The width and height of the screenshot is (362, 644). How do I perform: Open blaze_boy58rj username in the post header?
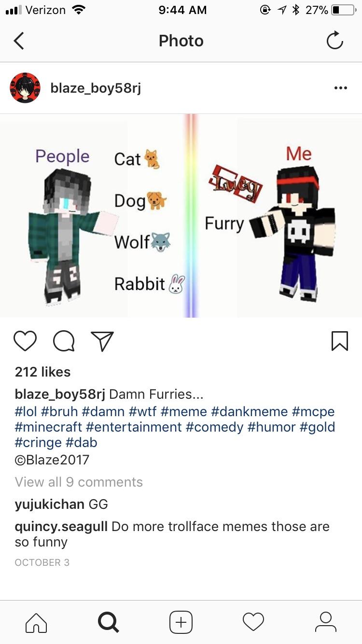click(96, 88)
